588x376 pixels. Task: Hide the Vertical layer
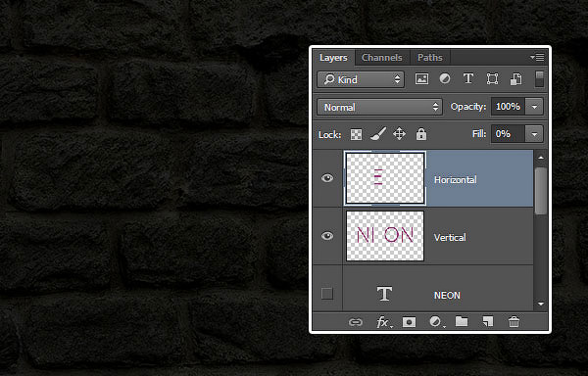(327, 236)
